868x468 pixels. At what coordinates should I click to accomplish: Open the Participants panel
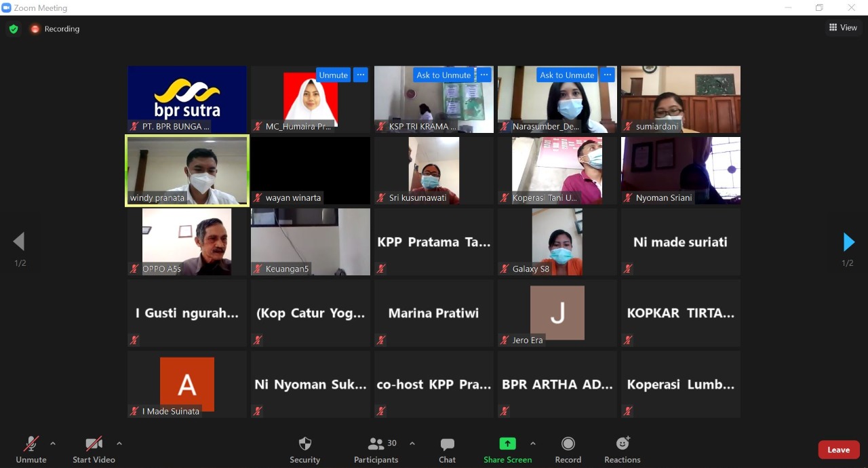[376, 444]
